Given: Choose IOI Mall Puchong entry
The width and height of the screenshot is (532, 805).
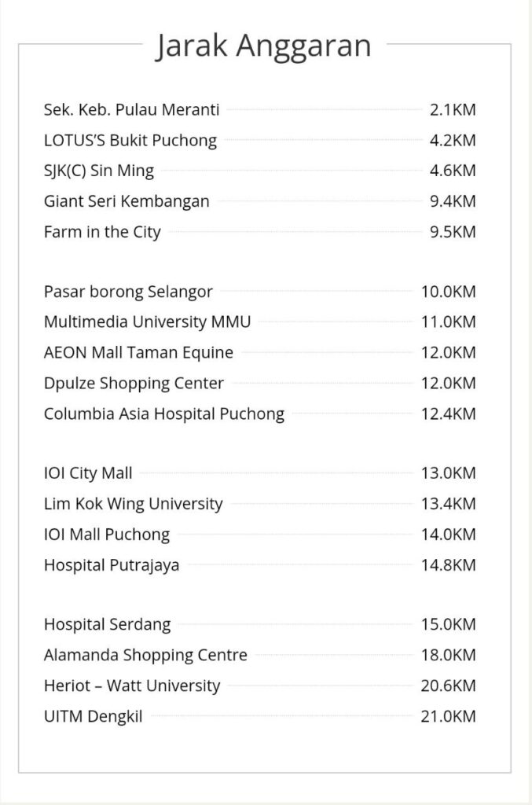Looking at the screenshot, I should (107, 535).
